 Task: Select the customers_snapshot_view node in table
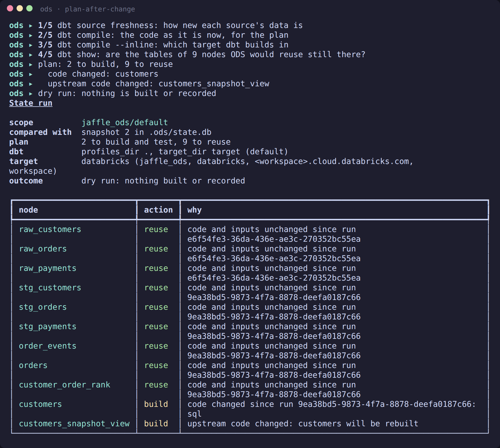pos(74,424)
